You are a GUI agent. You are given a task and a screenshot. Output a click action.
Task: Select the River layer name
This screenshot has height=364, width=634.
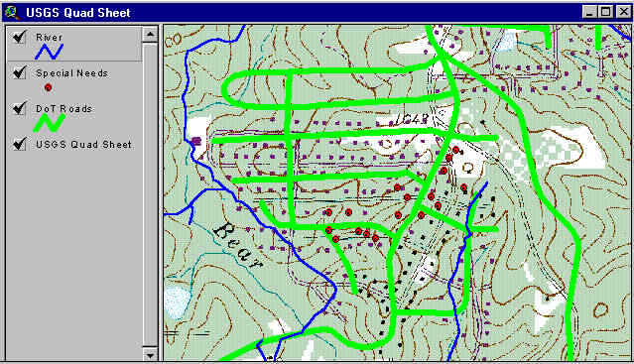pos(49,38)
